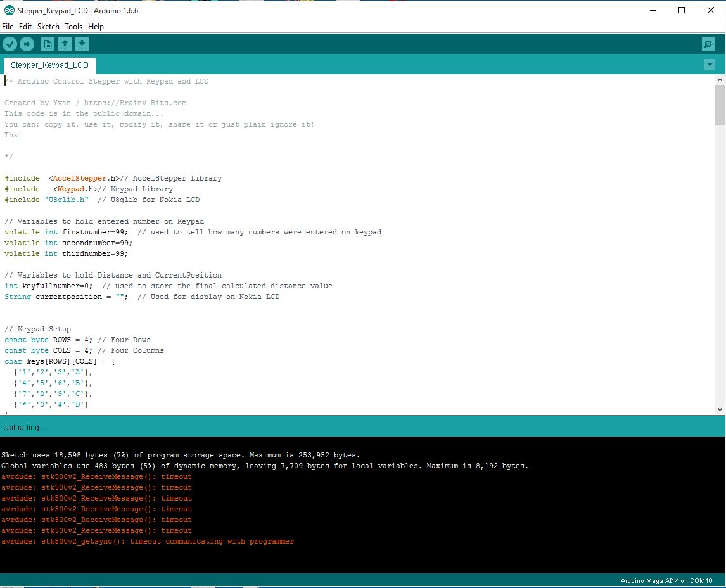The image size is (726, 588).
Task: Save the sketch using the Save icon
Action: tap(82, 44)
